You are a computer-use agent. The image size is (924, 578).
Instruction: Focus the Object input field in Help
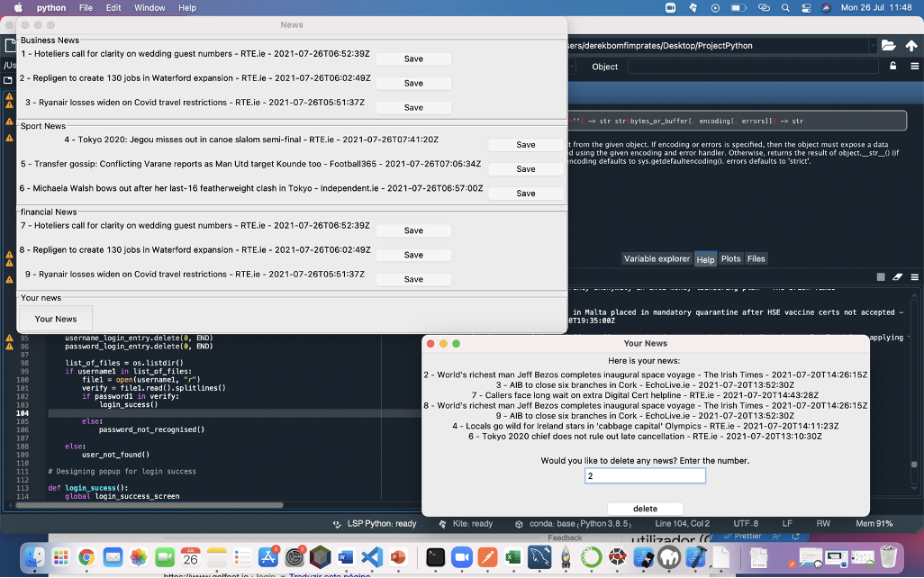[753, 67]
